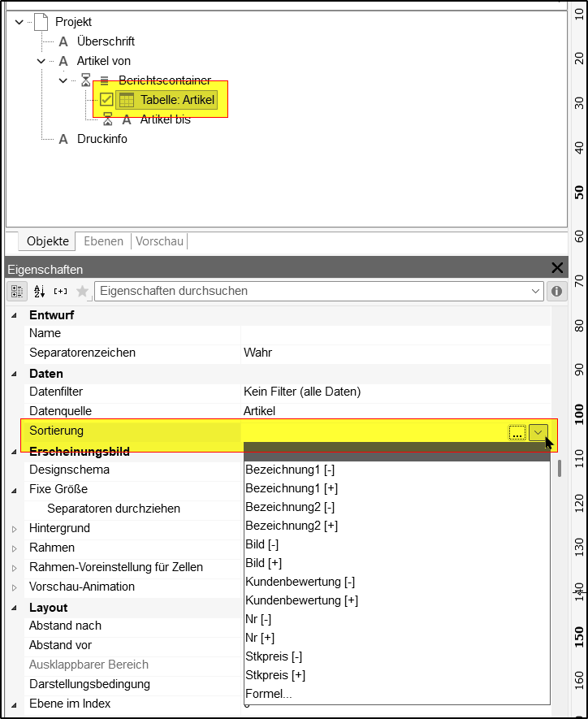Click the categorized view icon in properties toolbar
Image resolution: width=588 pixels, height=719 pixels.
[x=17, y=291]
